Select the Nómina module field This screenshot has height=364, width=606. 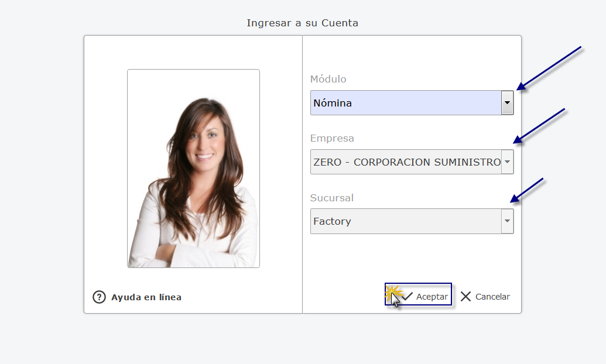405,103
